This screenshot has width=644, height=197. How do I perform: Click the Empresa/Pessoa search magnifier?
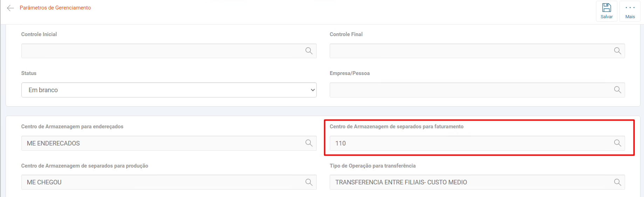617,90
